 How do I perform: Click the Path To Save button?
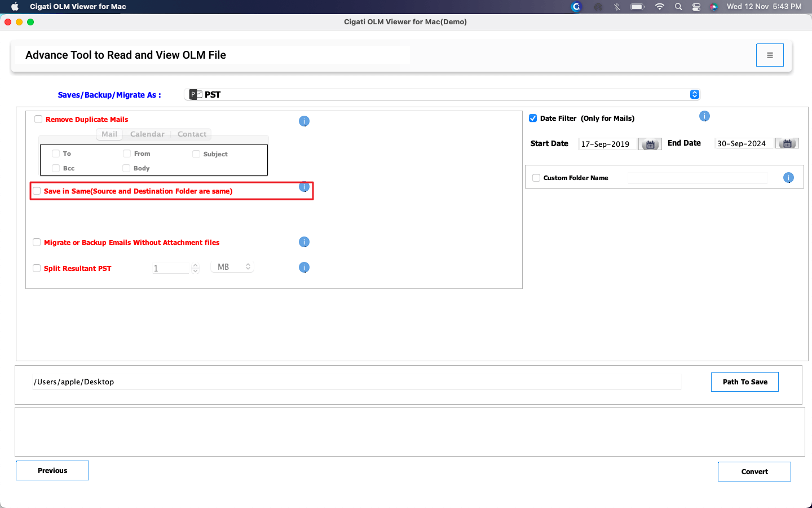coord(745,382)
